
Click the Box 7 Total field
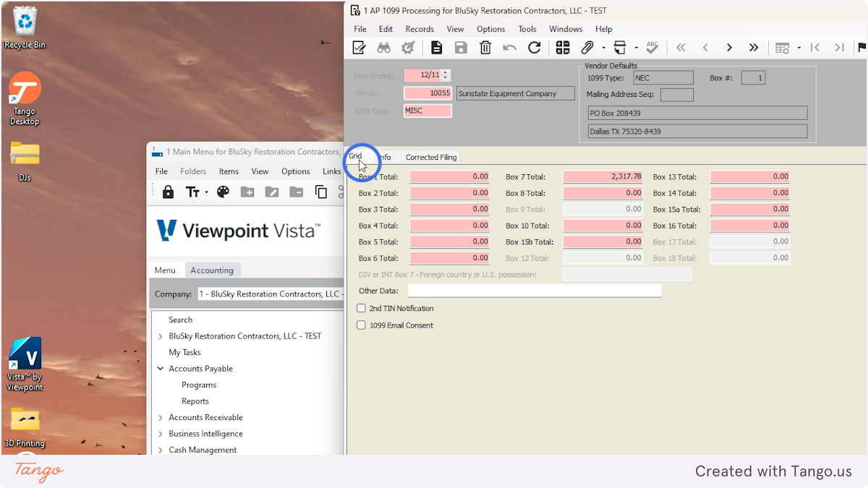[x=603, y=176]
